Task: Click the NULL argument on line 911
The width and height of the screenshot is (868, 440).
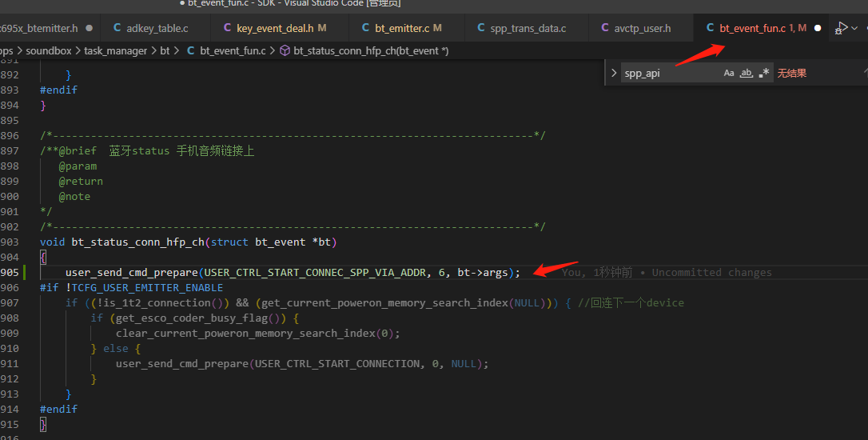Action: tap(464, 363)
